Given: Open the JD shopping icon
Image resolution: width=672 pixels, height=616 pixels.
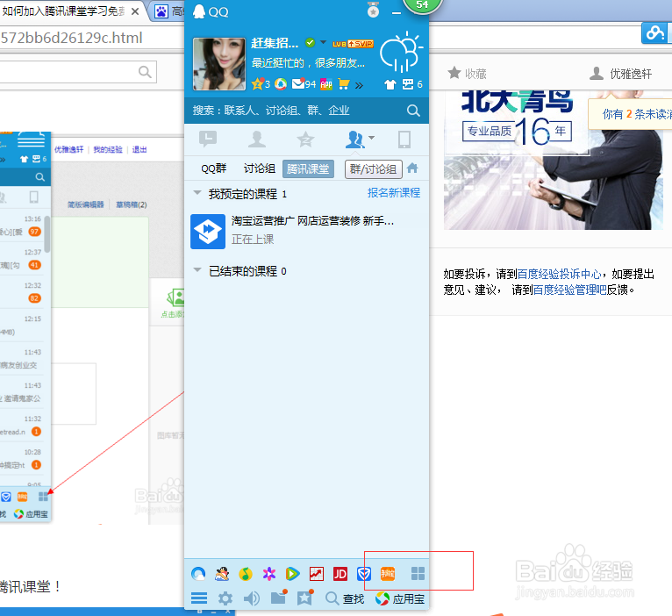Looking at the screenshot, I should [x=340, y=574].
